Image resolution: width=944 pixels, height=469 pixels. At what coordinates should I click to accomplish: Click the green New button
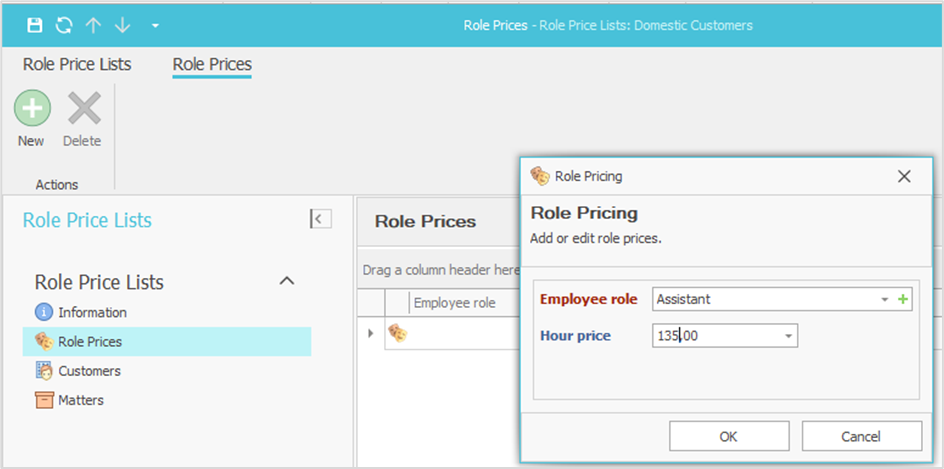coord(31,108)
